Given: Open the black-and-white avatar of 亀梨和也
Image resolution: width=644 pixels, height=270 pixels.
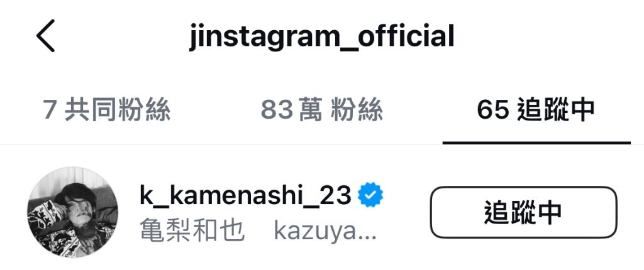Looking at the screenshot, I should (x=73, y=212).
